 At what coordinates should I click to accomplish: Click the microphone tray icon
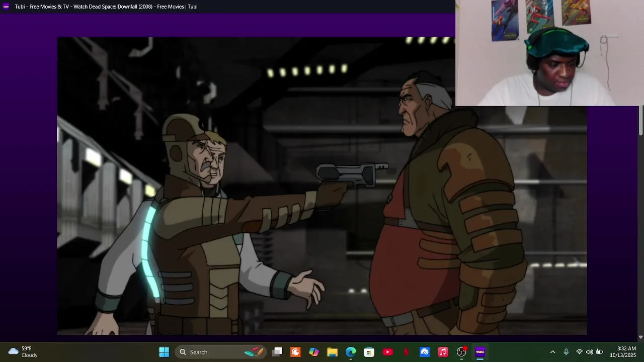[566, 352]
